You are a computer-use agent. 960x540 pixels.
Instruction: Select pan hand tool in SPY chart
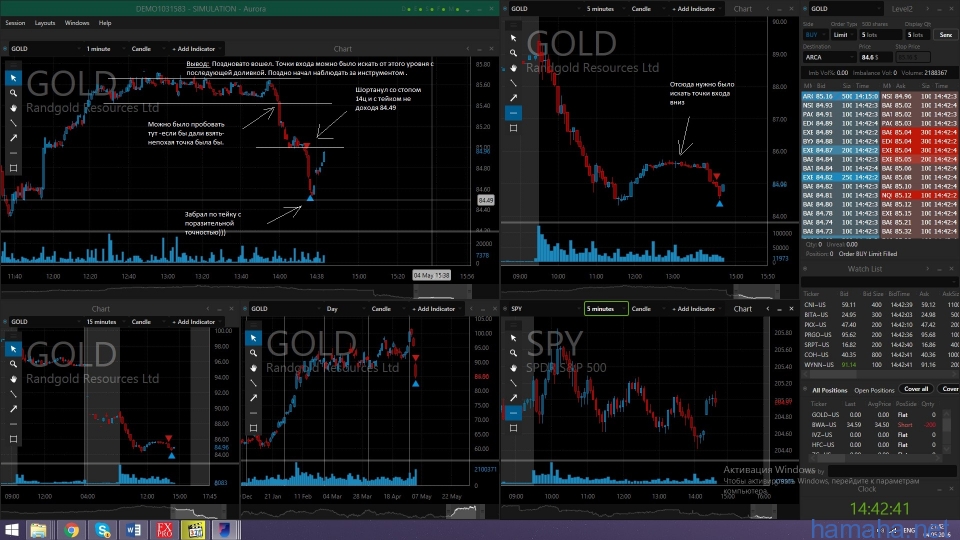514,368
